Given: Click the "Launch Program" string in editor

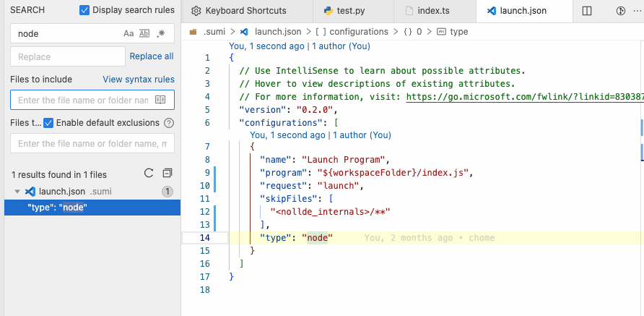Looking at the screenshot, I should (x=344, y=159).
